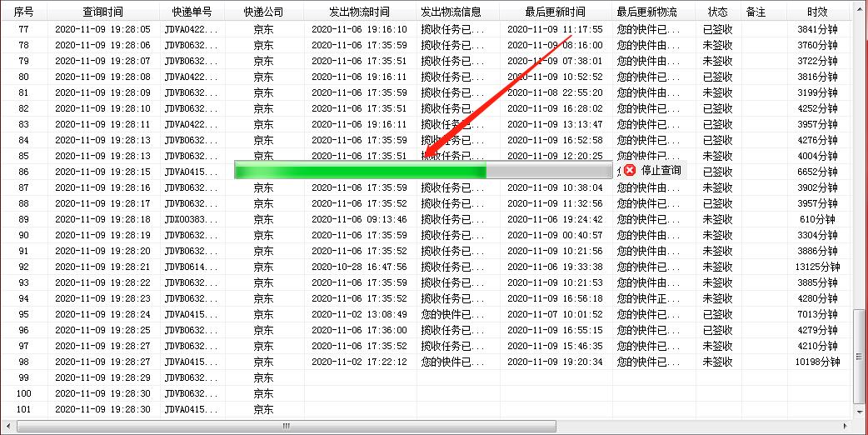Sort by the 序号 column header
Image resolution: width=868 pixels, height=435 pixels.
(24, 12)
